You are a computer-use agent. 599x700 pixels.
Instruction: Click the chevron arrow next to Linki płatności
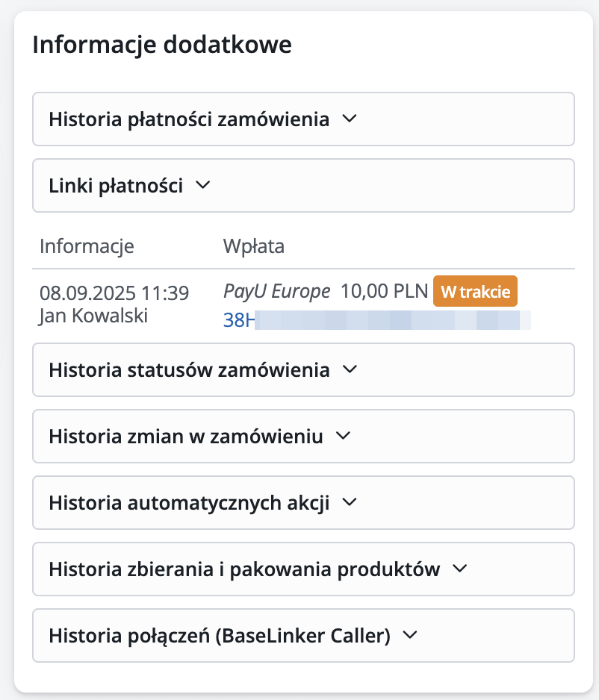(x=202, y=186)
